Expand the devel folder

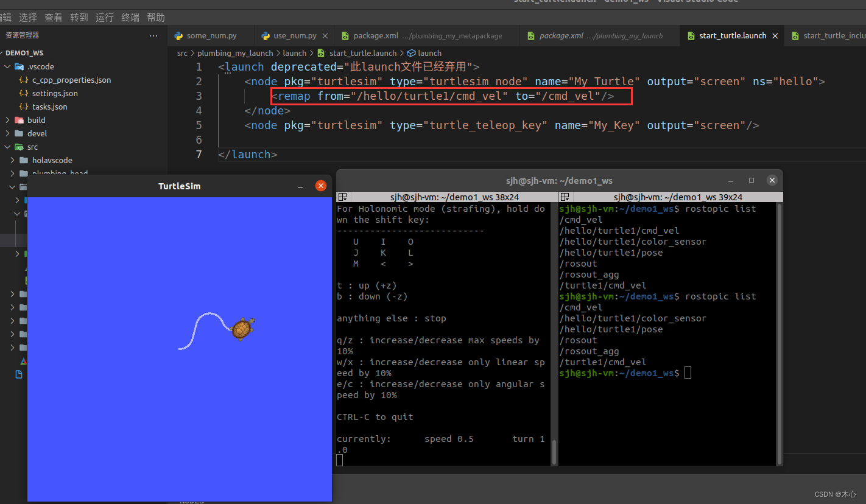click(37, 134)
